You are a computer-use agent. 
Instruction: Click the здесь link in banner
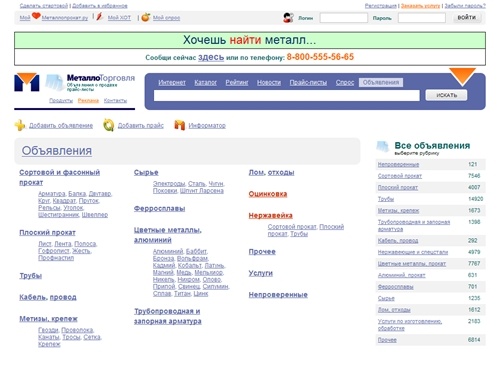[x=211, y=57]
